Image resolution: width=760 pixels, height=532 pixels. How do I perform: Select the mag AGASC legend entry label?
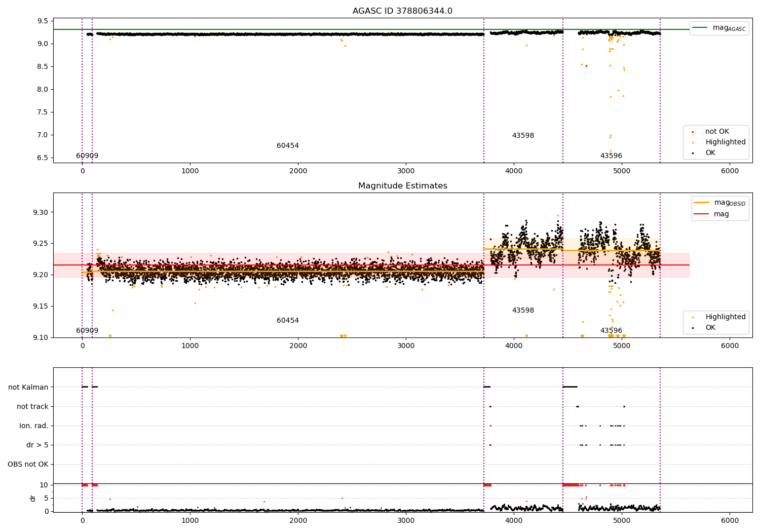tap(729, 28)
